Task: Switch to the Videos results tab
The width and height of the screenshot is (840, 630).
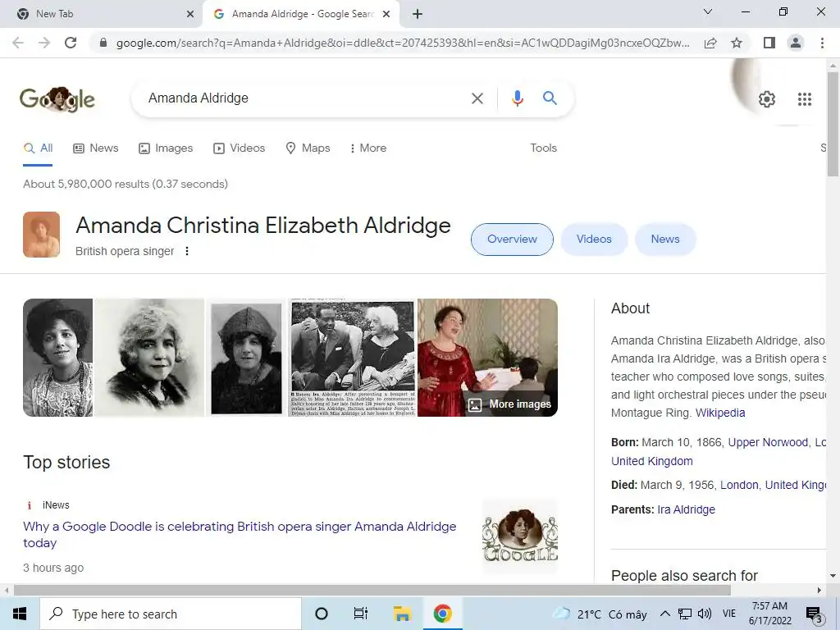Action: (x=239, y=148)
